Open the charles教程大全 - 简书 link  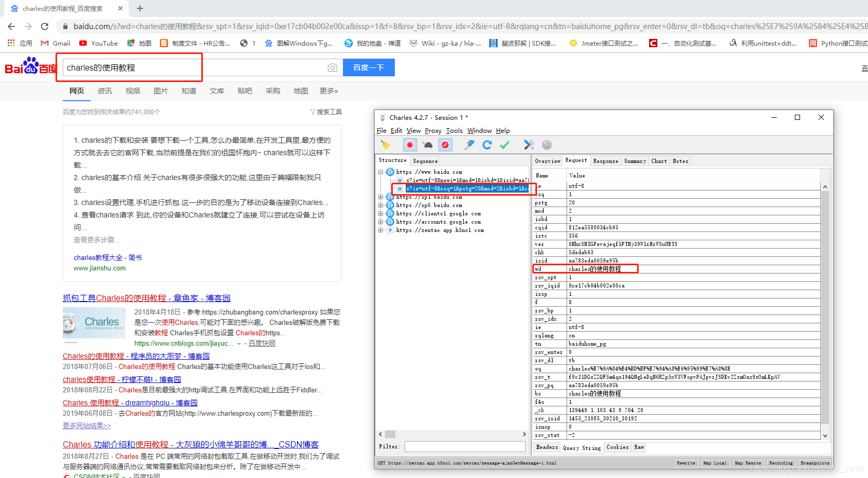tap(107, 257)
